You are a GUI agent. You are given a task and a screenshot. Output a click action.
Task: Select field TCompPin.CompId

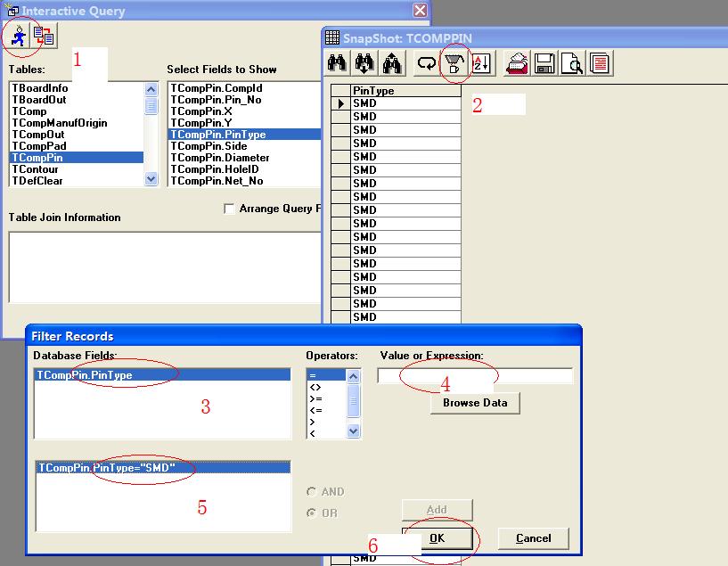point(245,88)
